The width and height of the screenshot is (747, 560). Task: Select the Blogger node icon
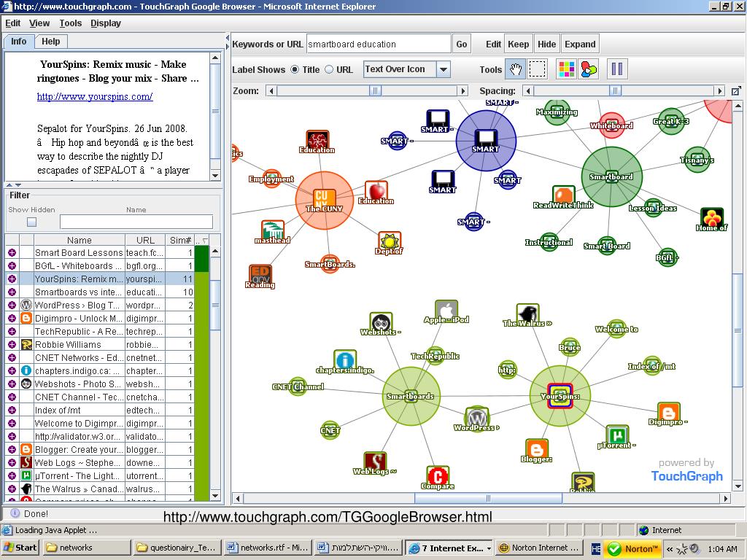tap(537, 449)
